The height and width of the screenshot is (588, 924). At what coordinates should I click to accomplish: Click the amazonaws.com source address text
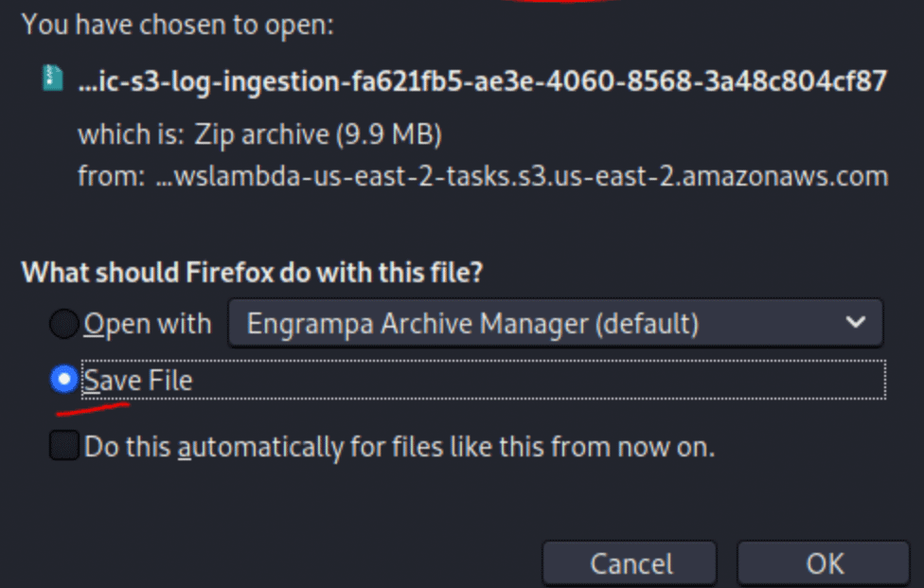coord(522,176)
